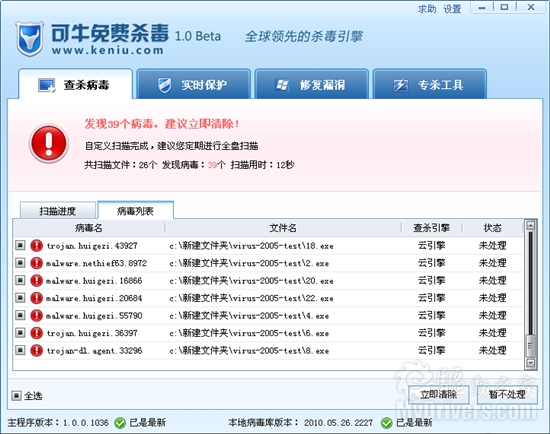The height and width of the screenshot is (434, 550).
Task: Toggle checkbox for malware.huigezi.20684
Action: pyautogui.click(x=20, y=298)
